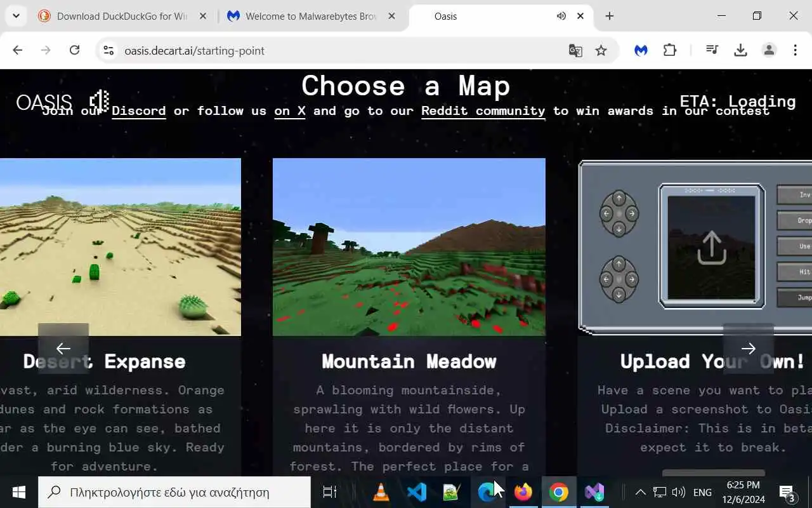812x508 pixels.
Task: Click the Desert Expanse title
Action: tap(105, 361)
